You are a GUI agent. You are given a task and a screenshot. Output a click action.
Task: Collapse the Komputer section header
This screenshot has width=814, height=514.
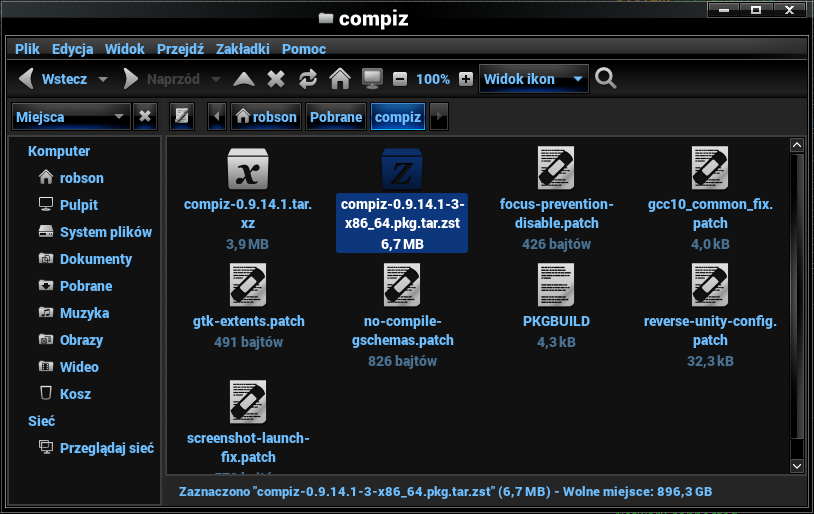tap(59, 151)
